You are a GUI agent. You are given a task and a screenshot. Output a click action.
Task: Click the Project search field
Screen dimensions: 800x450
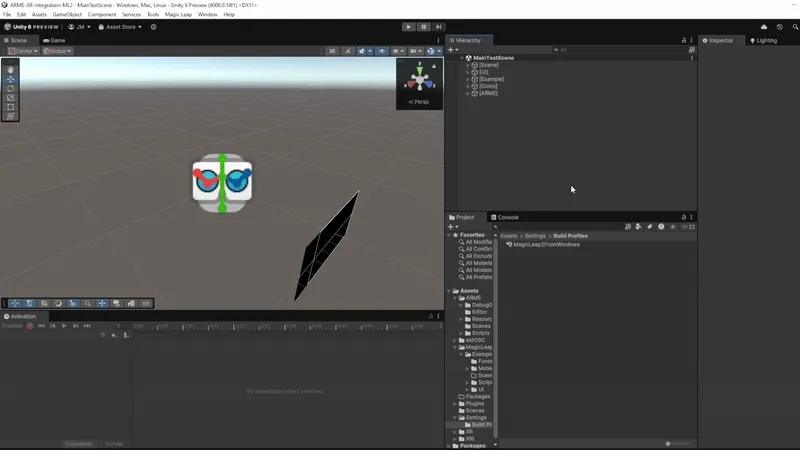pyautogui.click(x=556, y=227)
